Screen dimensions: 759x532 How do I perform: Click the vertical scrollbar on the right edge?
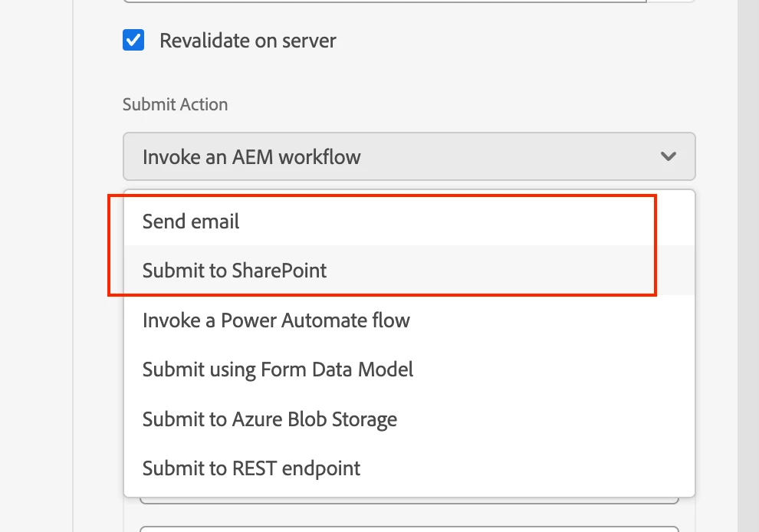[x=747, y=230]
